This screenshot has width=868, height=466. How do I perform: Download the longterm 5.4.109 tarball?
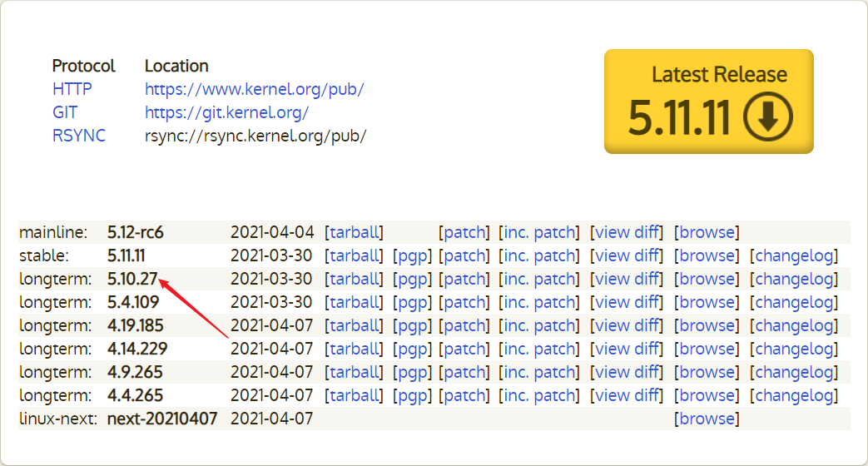[x=354, y=302]
